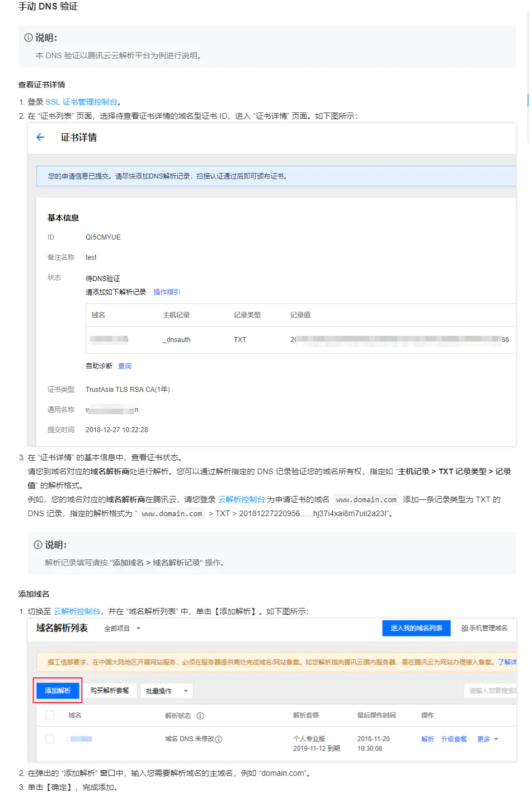Tick the select-all checkbox in the table header

coord(50,715)
